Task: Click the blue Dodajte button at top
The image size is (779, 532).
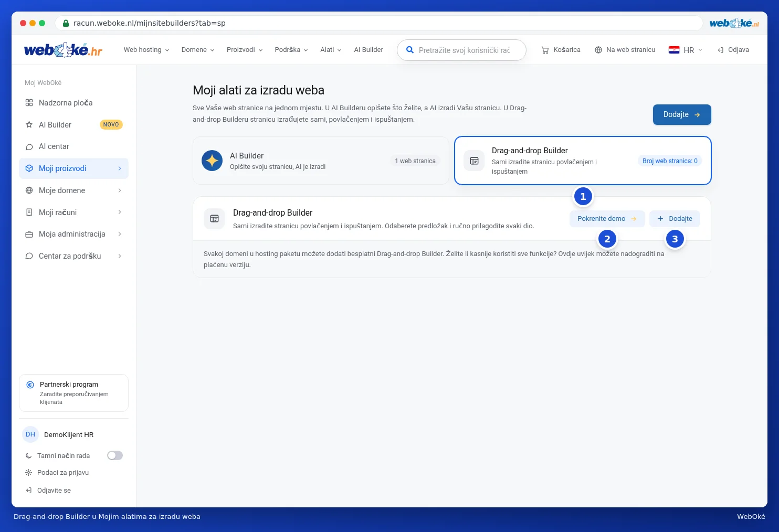Action: click(x=682, y=114)
